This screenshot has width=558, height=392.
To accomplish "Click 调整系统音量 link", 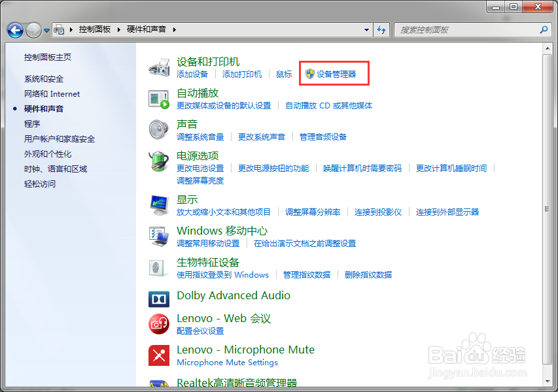I will (200, 137).
